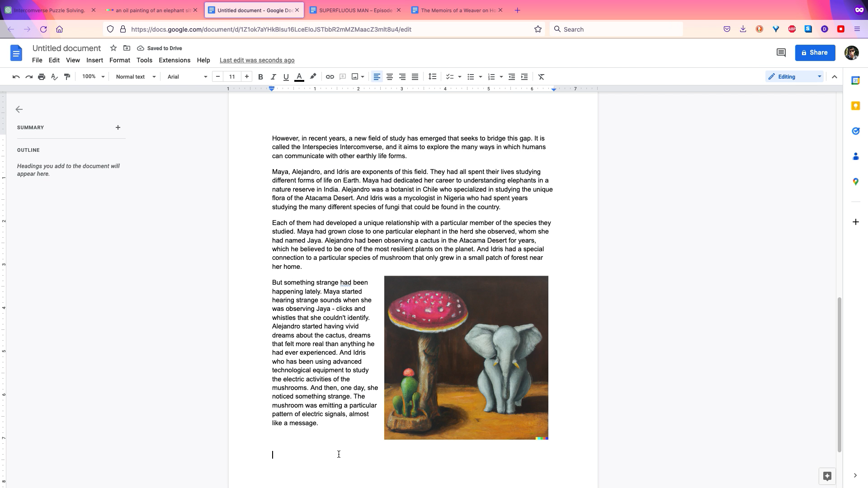
Task: Click the blue Share button
Action: tap(815, 53)
